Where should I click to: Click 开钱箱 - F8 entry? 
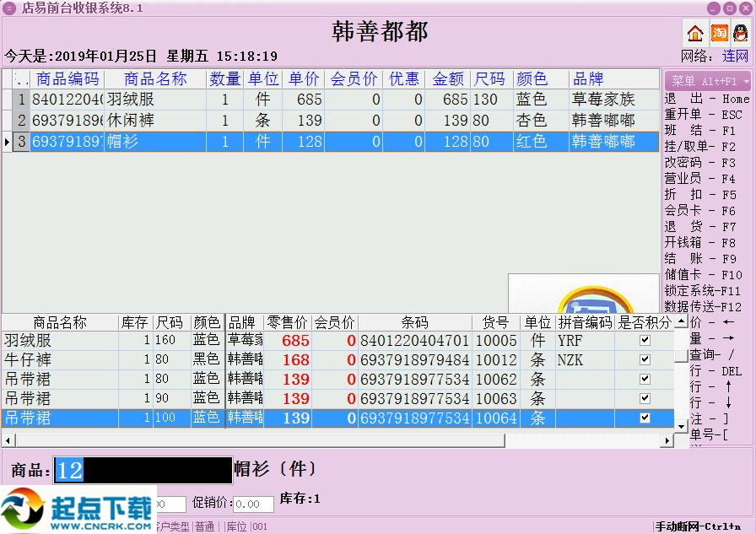[699, 242]
